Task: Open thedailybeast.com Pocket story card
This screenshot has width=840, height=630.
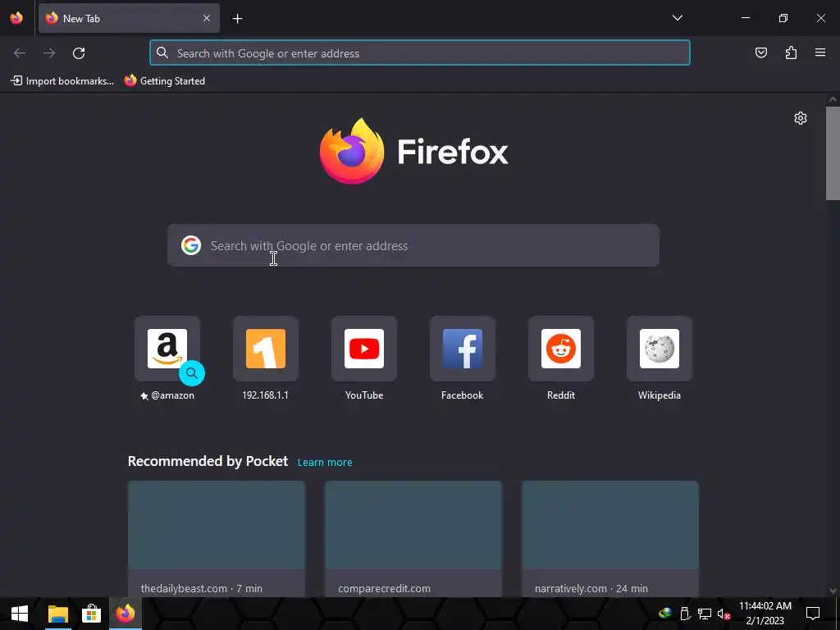Action: pyautogui.click(x=217, y=539)
